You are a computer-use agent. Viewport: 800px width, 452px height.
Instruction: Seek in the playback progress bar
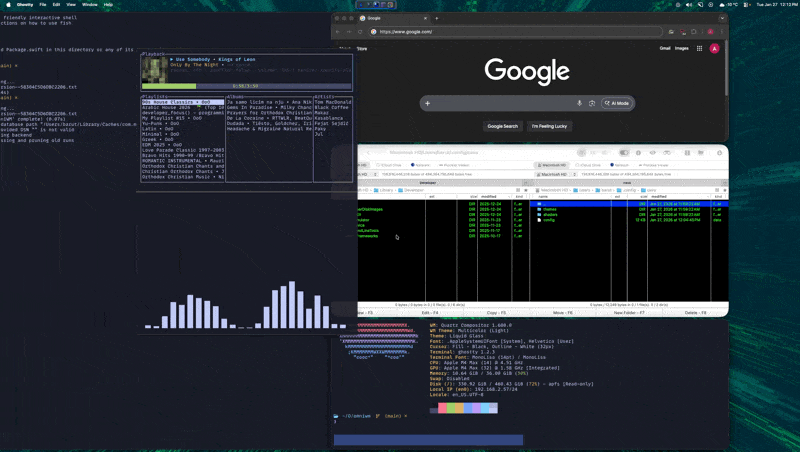[x=246, y=86]
